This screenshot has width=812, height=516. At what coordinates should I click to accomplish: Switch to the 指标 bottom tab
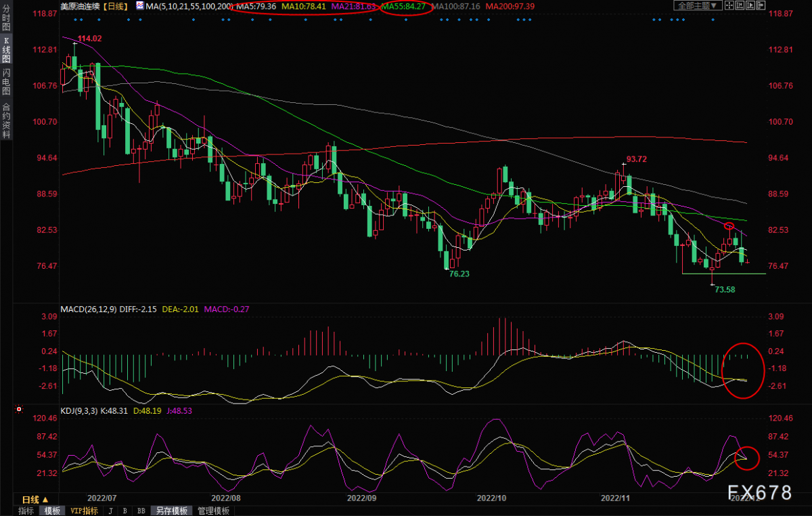pyautogui.click(x=26, y=511)
